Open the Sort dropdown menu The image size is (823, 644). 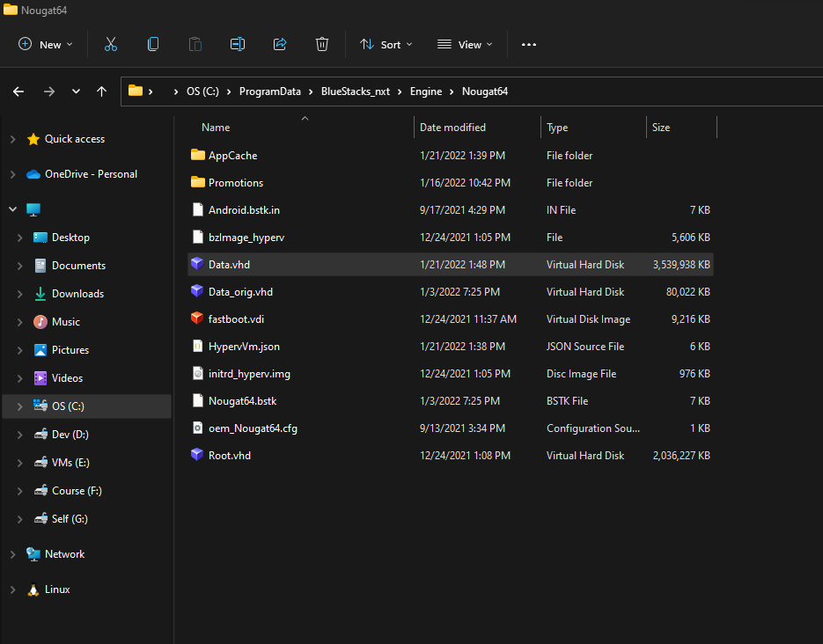point(386,45)
